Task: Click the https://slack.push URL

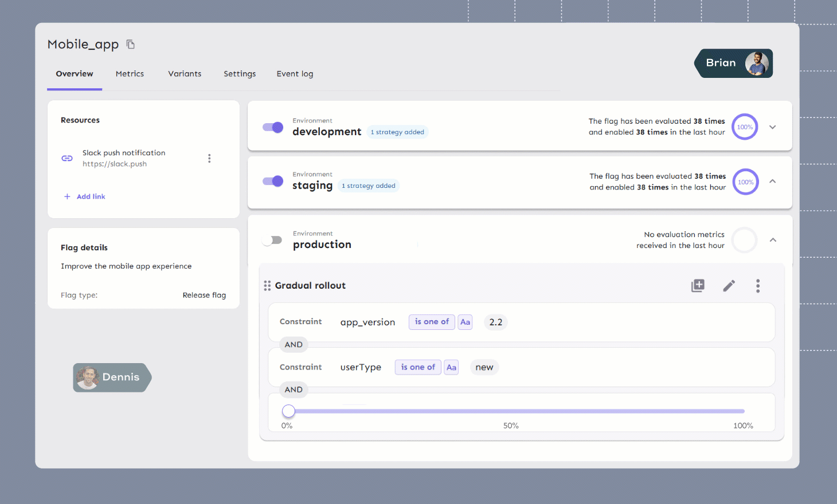Action: [115, 164]
